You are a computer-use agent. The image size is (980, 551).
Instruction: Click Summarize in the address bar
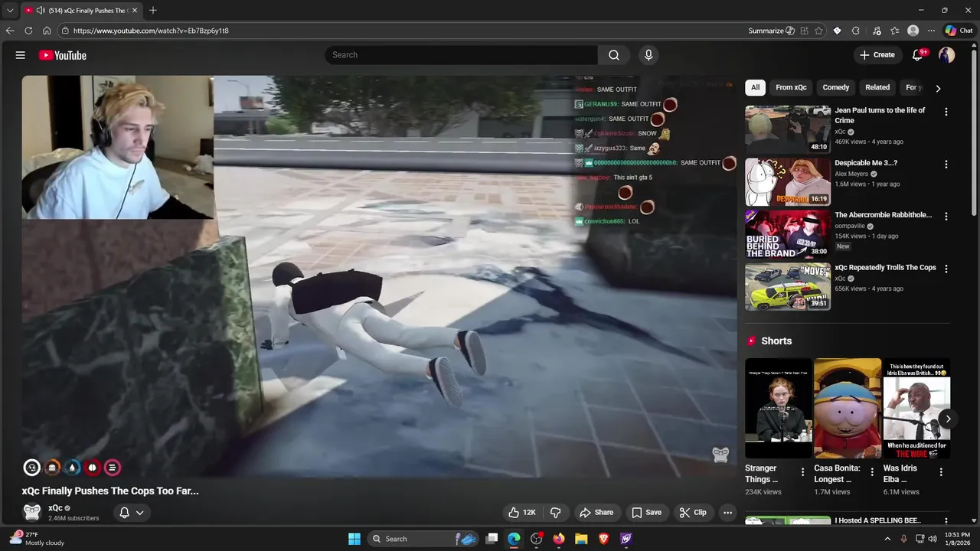771,31
